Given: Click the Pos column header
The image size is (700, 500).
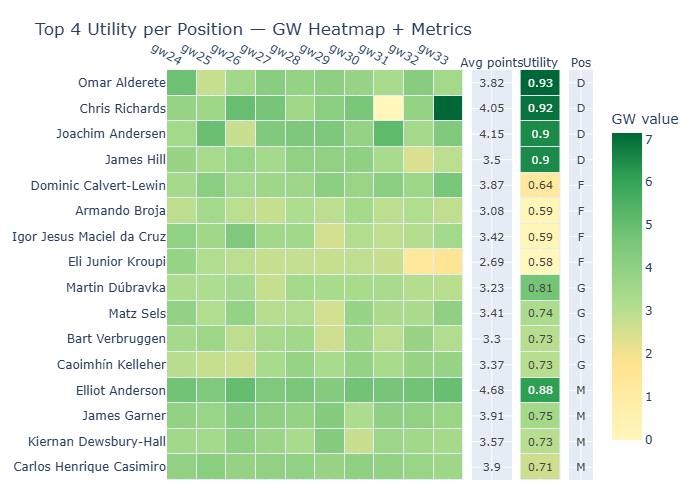Looking at the screenshot, I should (581, 63).
